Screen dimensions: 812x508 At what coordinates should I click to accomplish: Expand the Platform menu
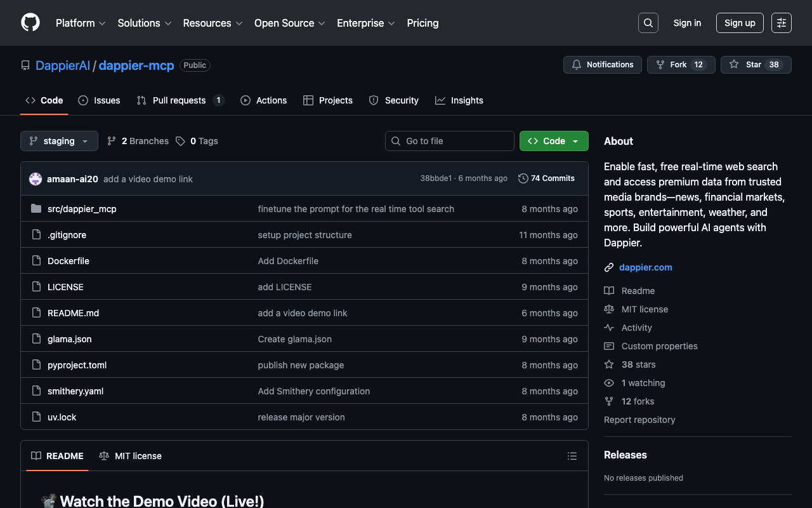(x=81, y=23)
